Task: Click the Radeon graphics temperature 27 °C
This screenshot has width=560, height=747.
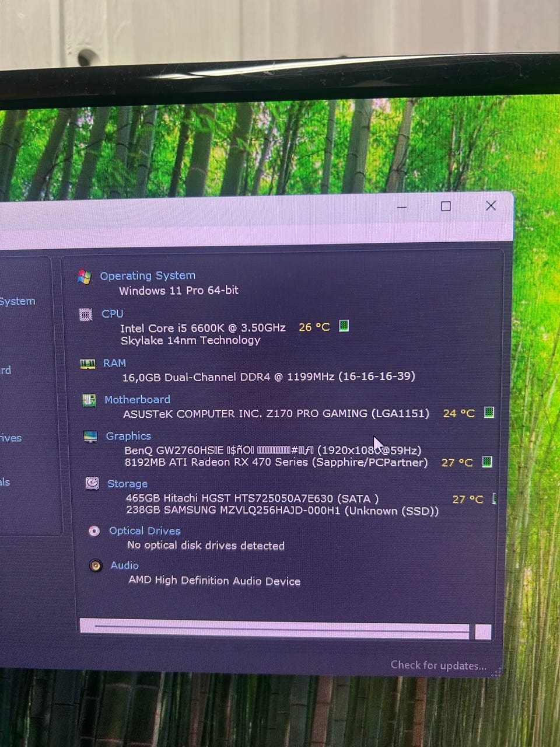Action: (457, 462)
